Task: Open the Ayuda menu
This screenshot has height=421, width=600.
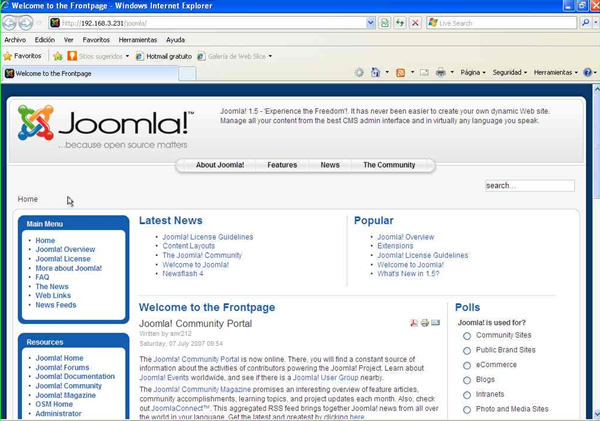Action: coord(175,40)
